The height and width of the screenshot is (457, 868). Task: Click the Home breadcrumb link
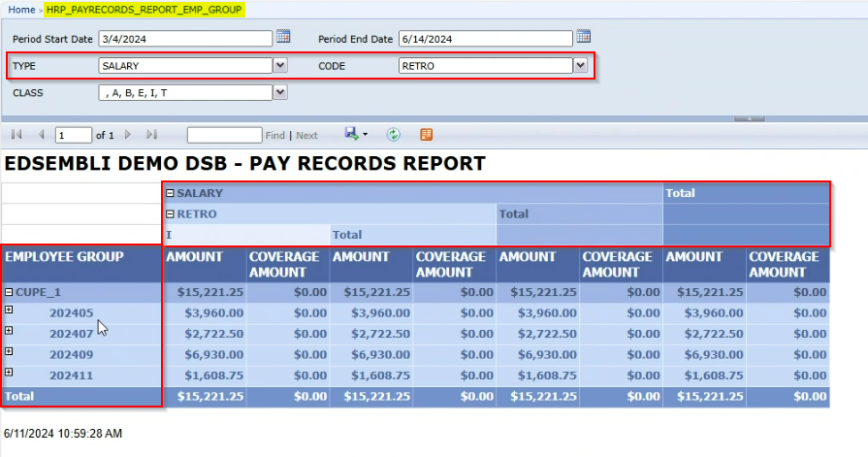(x=21, y=10)
